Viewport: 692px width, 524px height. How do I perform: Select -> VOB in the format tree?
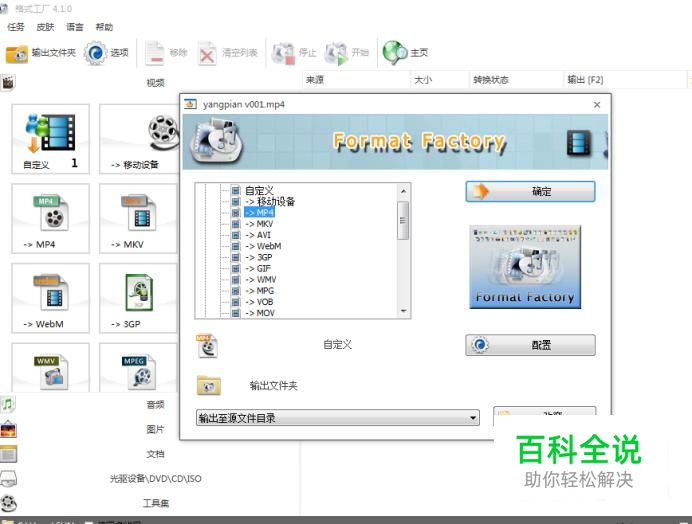[259, 302]
